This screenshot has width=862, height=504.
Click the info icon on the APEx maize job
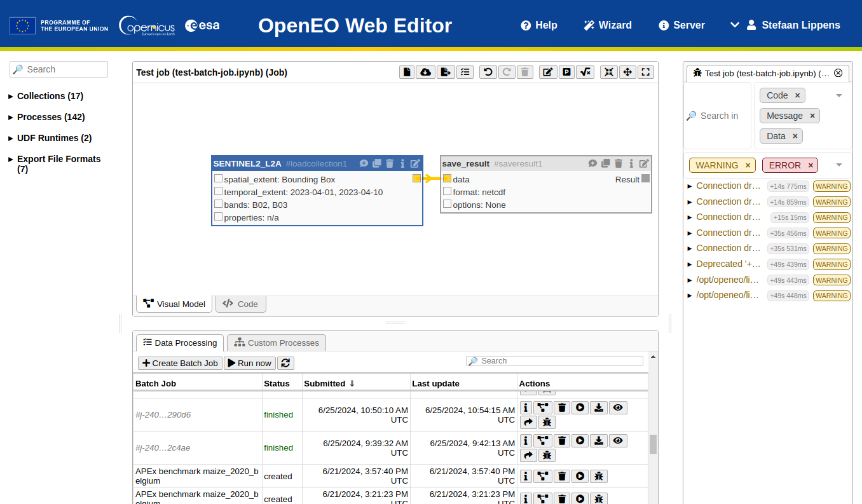(525, 475)
